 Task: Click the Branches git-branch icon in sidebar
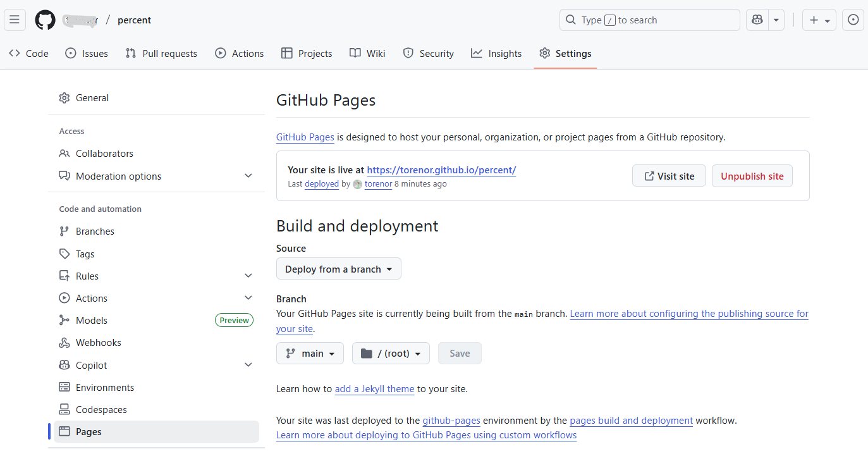pyautogui.click(x=64, y=231)
